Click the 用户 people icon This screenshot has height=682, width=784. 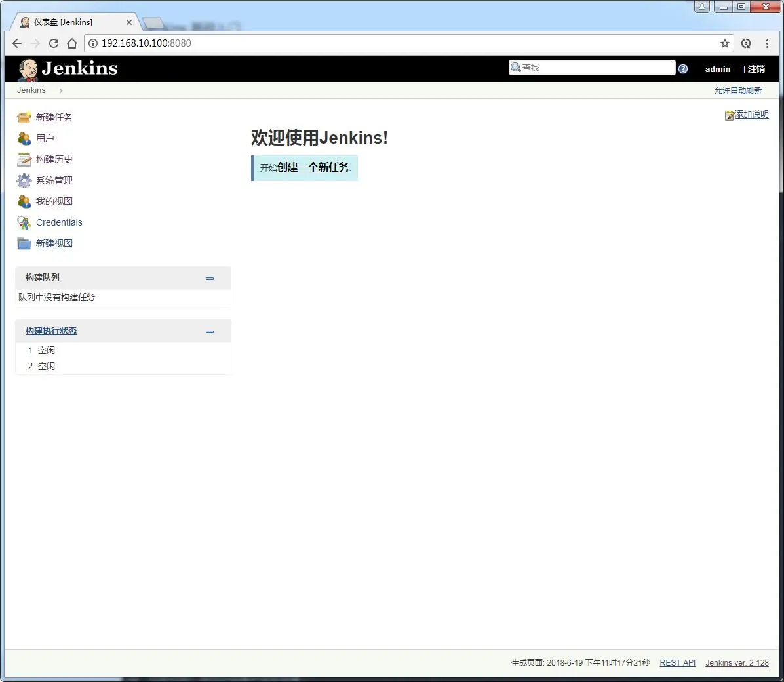[24, 138]
